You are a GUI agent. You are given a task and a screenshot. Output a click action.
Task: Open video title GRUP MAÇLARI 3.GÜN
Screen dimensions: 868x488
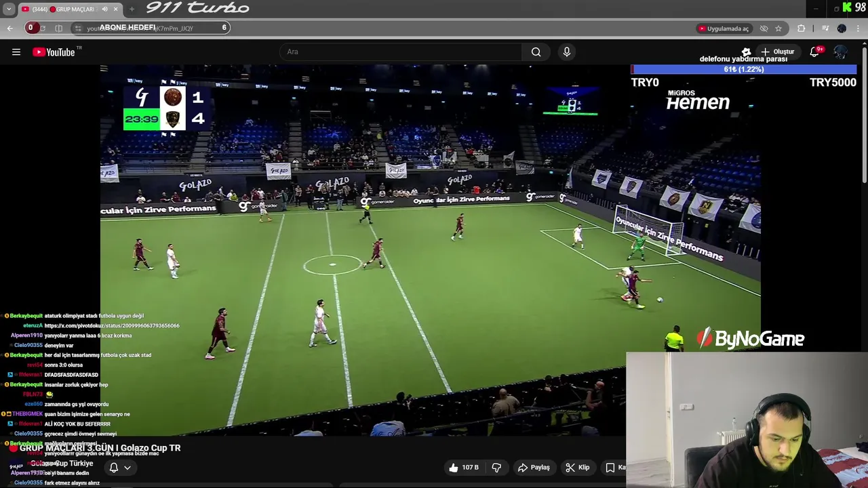point(100,448)
